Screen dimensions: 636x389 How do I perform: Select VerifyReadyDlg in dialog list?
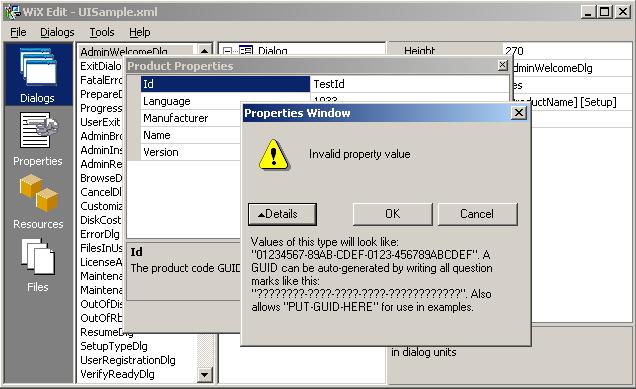(117, 374)
